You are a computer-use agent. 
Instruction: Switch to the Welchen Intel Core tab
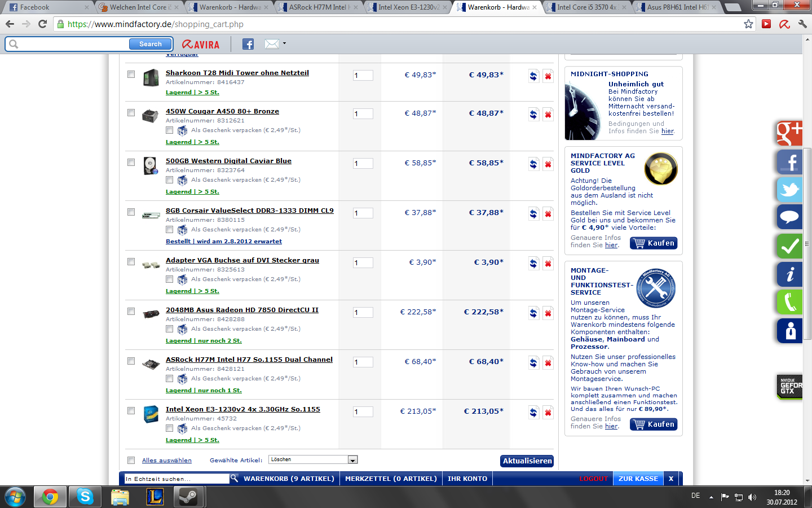(139, 7)
